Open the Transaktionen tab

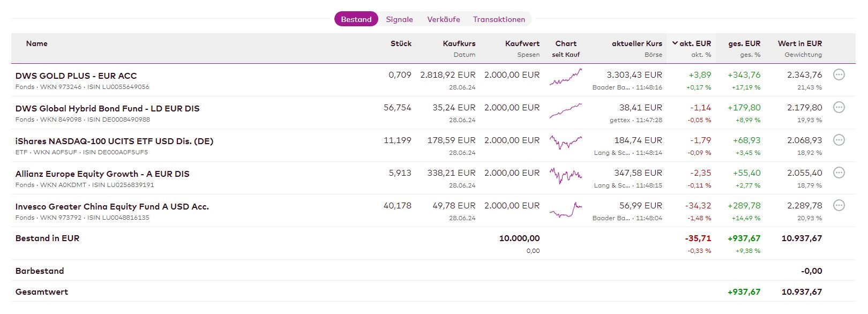499,19
